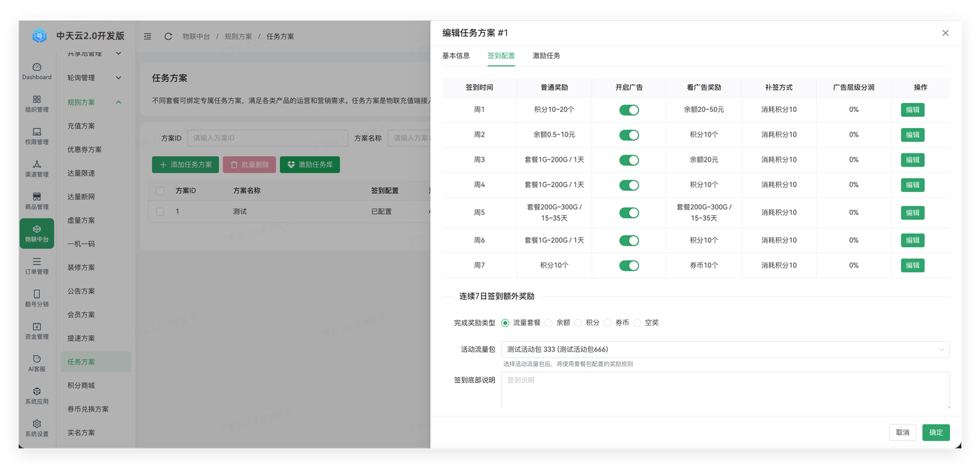This screenshot has width=980, height=467.
Task: Click the 规则方案 breadcrumb link
Action: pyautogui.click(x=238, y=36)
